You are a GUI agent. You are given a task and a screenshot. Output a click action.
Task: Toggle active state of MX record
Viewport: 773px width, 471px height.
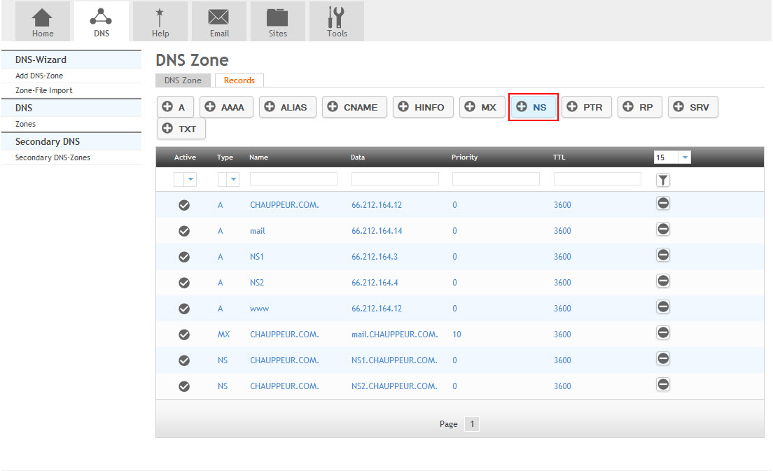(184, 334)
